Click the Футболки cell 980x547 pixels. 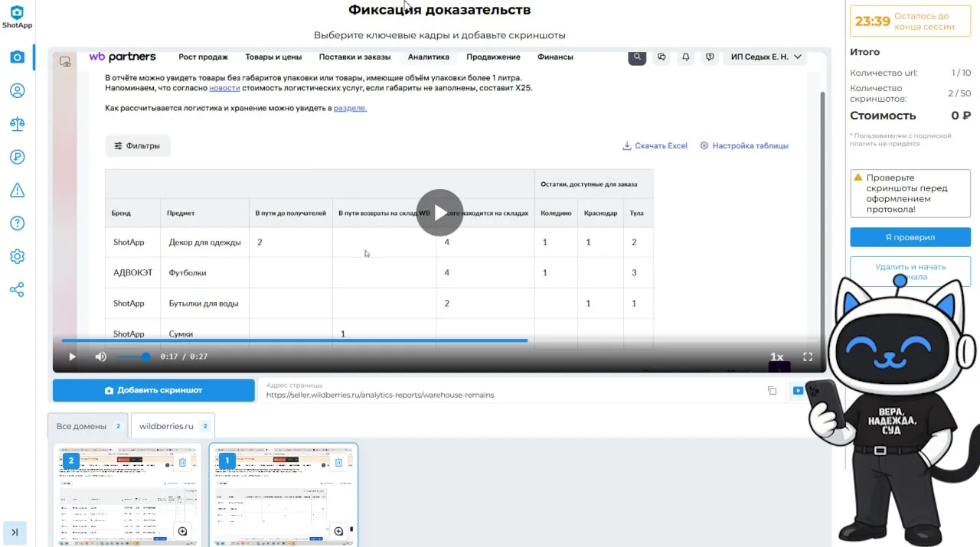pos(204,273)
